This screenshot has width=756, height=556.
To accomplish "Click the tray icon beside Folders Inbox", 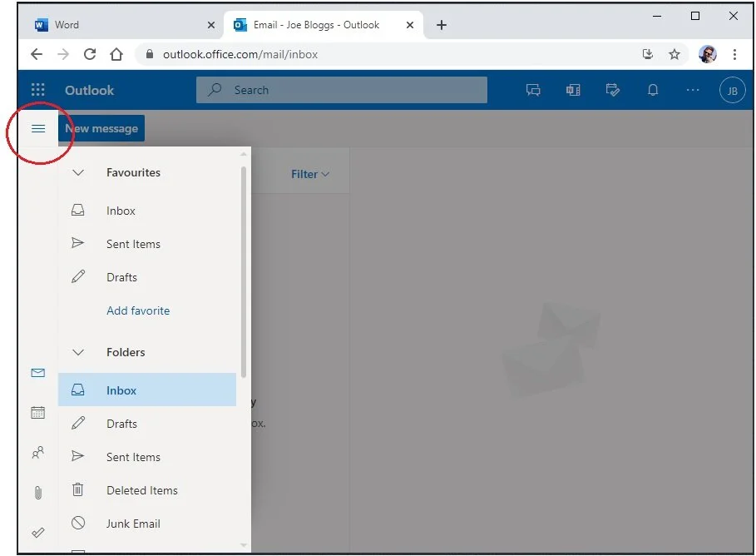I will [x=78, y=390].
